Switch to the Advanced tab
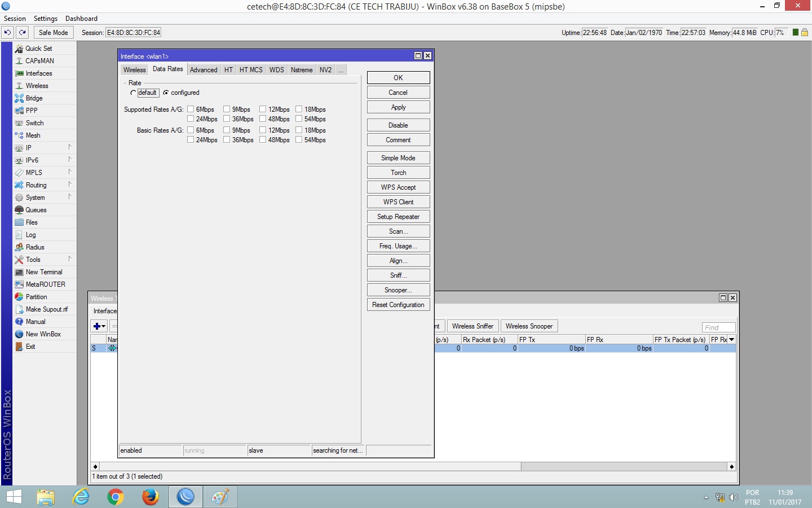This screenshot has width=812, height=508. tap(204, 70)
